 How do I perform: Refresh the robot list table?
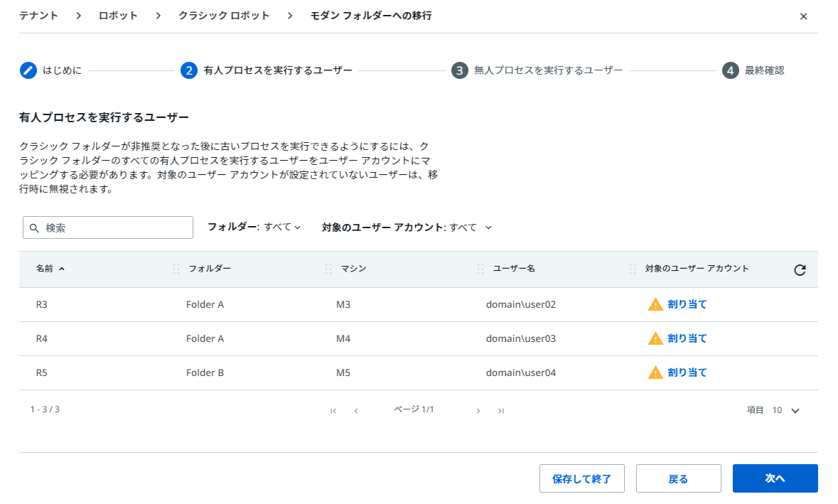click(x=800, y=269)
